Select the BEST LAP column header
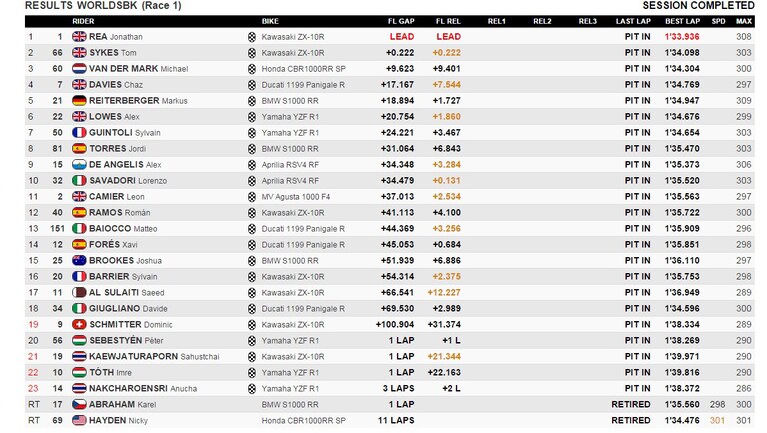The height and width of the screenshot is (433, 767). coord(682,21)
